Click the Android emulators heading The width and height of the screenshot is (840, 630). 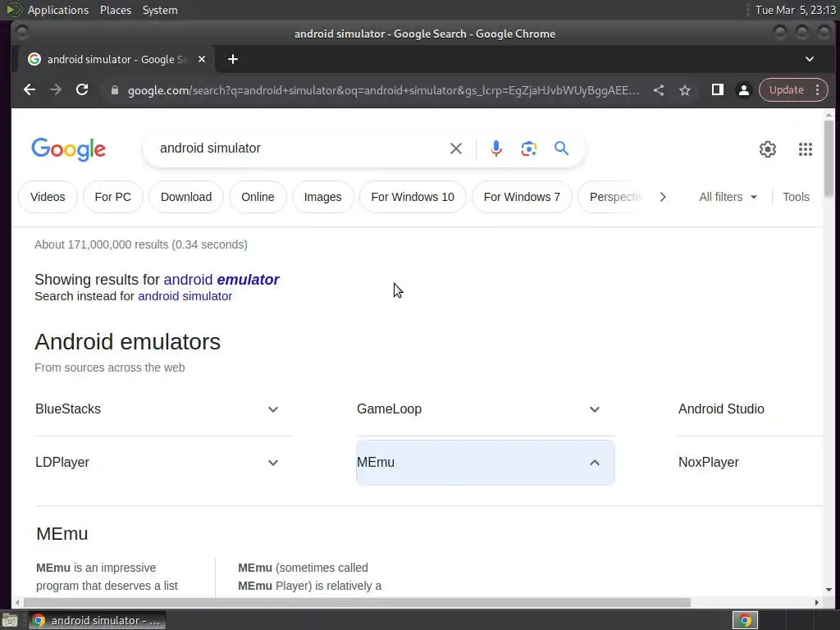click(x=127, y=342)
